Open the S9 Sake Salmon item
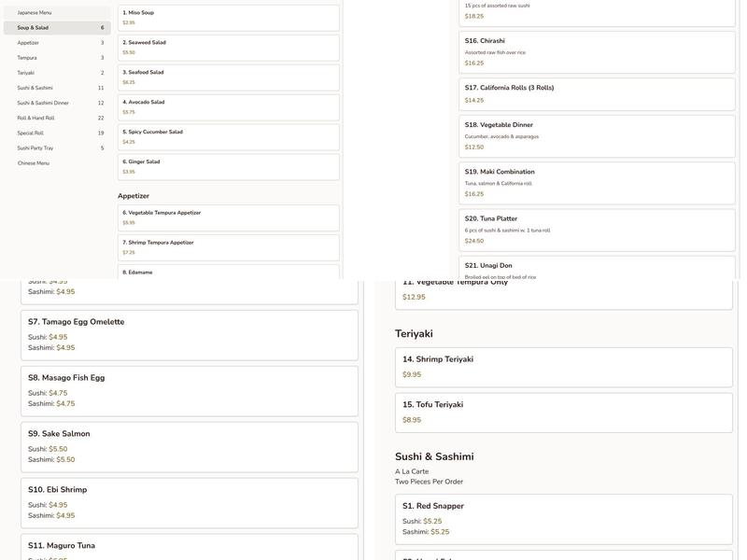 (x=190, y=446)
